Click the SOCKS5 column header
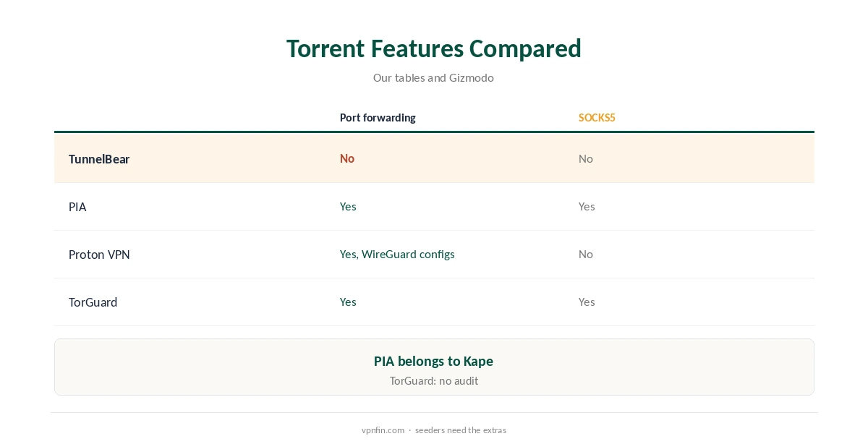Screen dimensions: 868x444 pyautogui.click(x=597, y=118)
